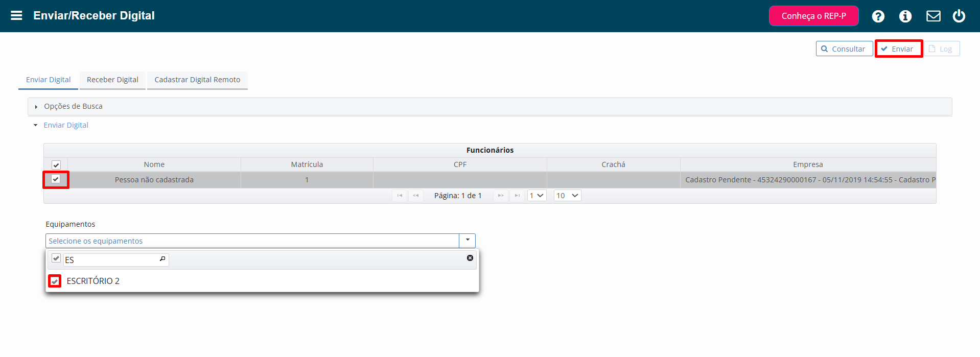Go to last page in paginator

click(517, 196)
